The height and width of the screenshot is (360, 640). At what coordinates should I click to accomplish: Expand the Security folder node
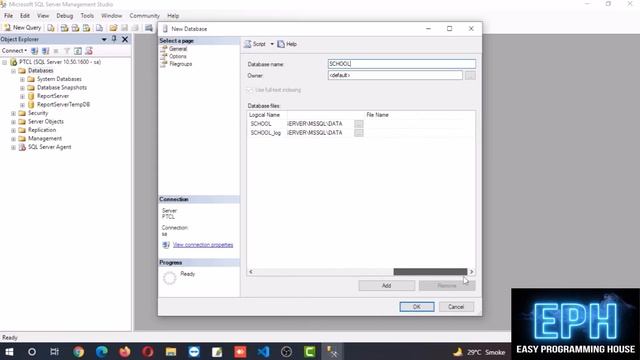coord(13,113)
